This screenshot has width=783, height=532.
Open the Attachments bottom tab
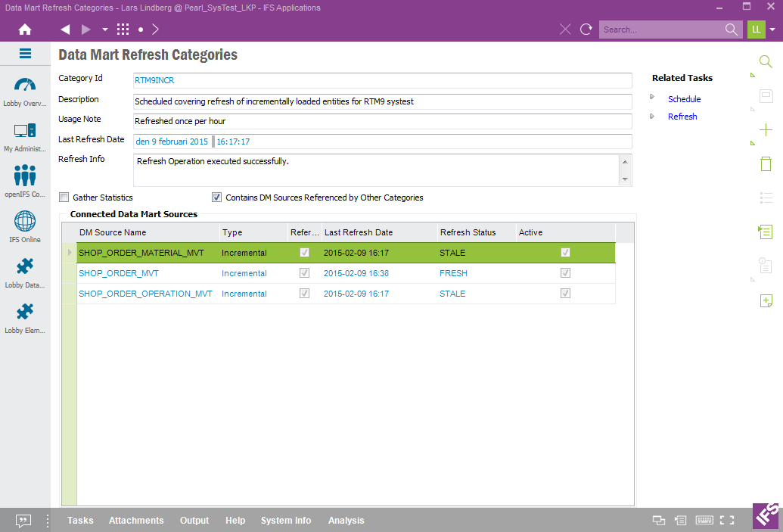[x=136, y=521]
